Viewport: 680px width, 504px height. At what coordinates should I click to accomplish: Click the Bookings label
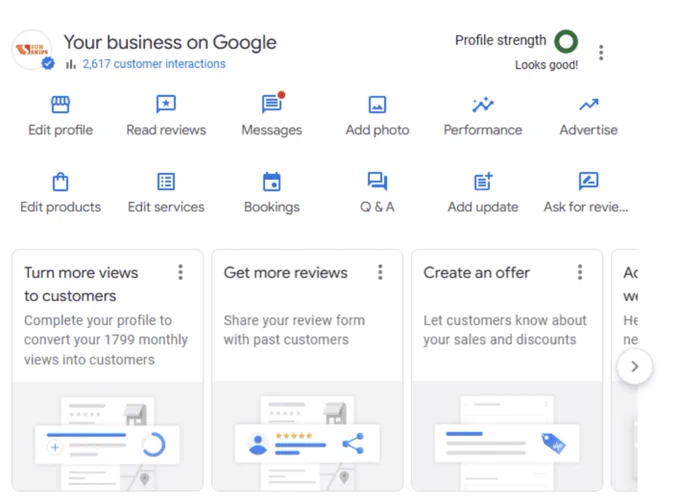pyautogui.click(x=272, y=207)
